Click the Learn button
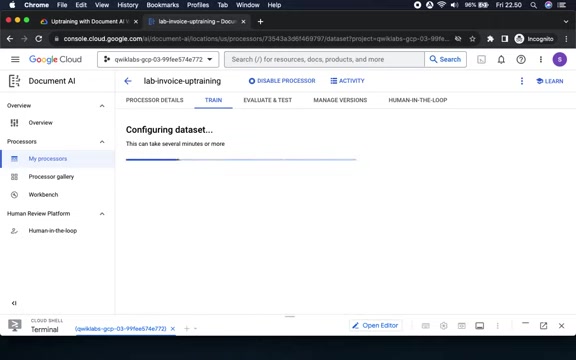This screenshot has width=576, height=360. click(550, 81)
